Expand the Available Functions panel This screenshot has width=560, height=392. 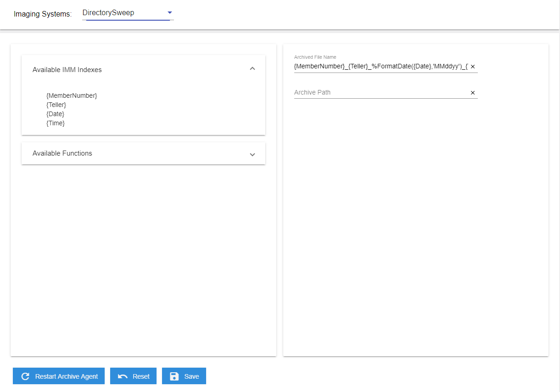[252, 154]
